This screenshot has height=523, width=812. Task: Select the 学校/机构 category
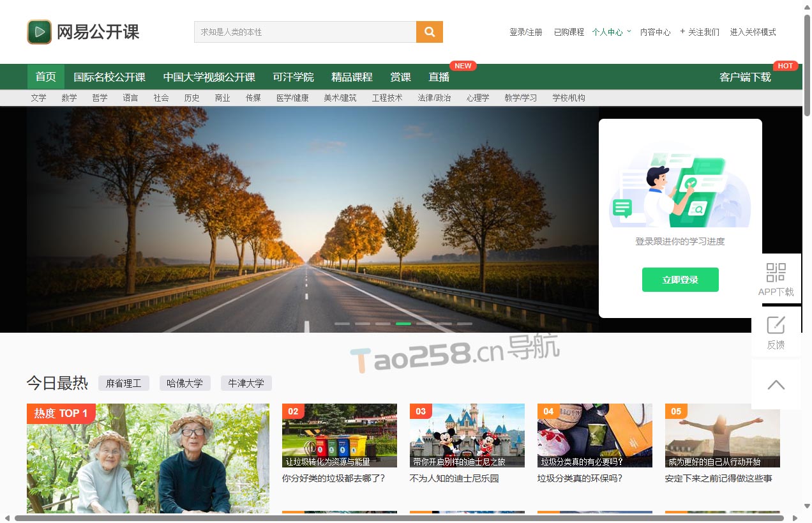coord(569,98)
